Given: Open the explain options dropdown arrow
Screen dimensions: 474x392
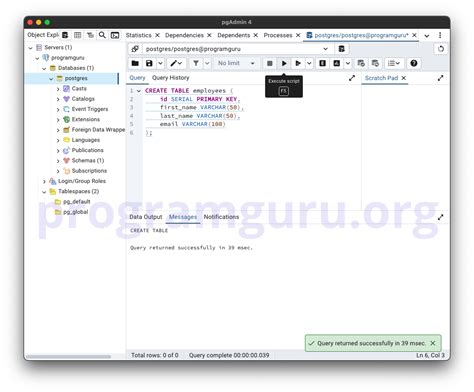Looking at the screenshot, I should click(x=348, y=63).
